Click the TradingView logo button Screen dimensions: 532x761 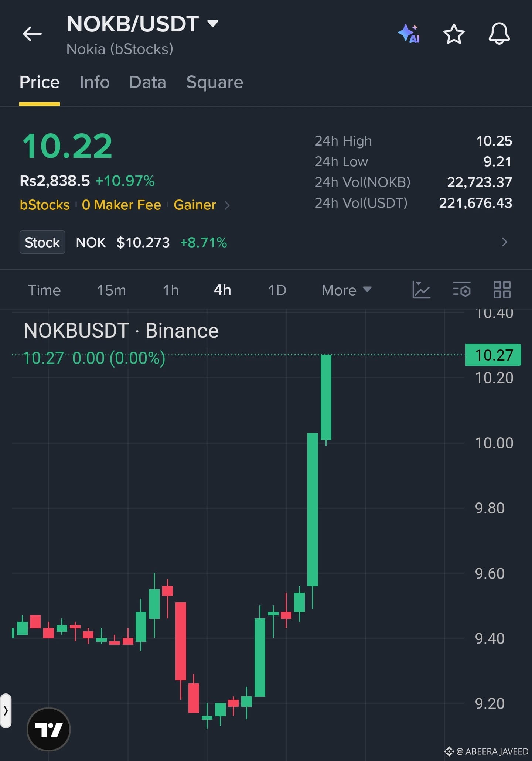[x=49, y=729]
